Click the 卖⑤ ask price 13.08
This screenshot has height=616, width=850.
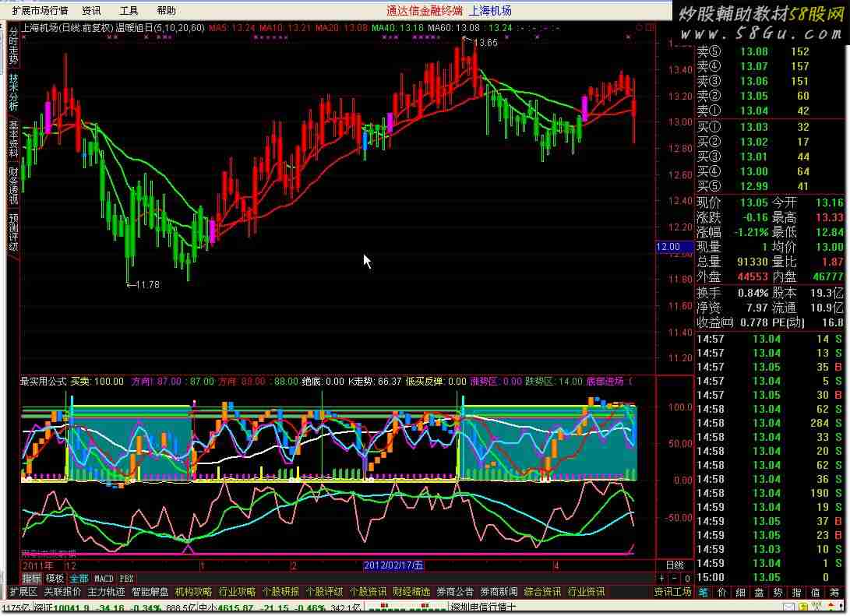pos(754,51)
